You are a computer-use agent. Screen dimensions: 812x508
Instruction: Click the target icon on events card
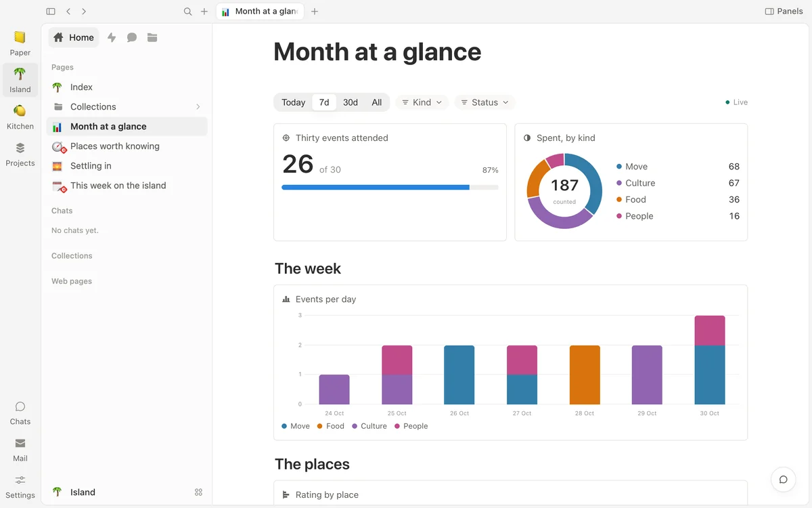tap(286, 138)
